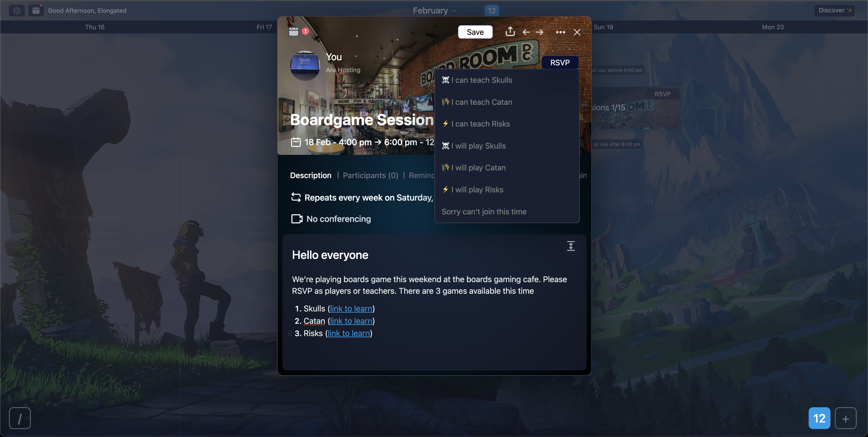868x437 pixels.
Task: Click the no conferencing icon
Action: [296, 218]
